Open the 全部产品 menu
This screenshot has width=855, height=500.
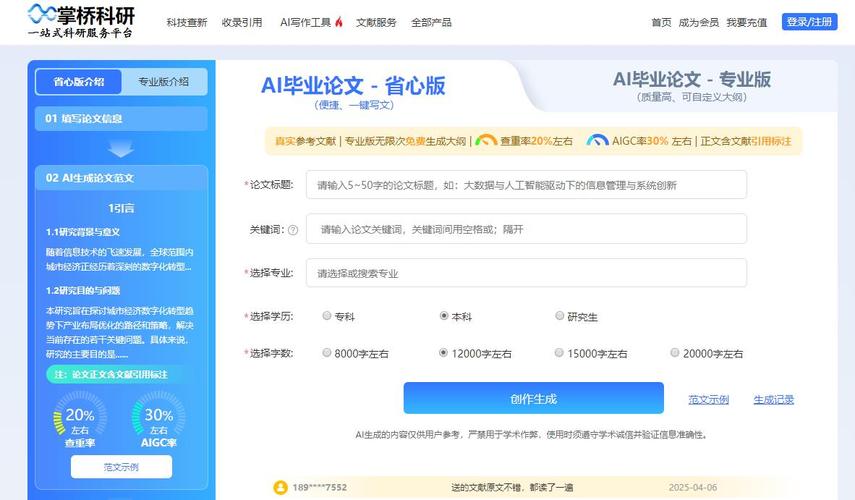431,22
